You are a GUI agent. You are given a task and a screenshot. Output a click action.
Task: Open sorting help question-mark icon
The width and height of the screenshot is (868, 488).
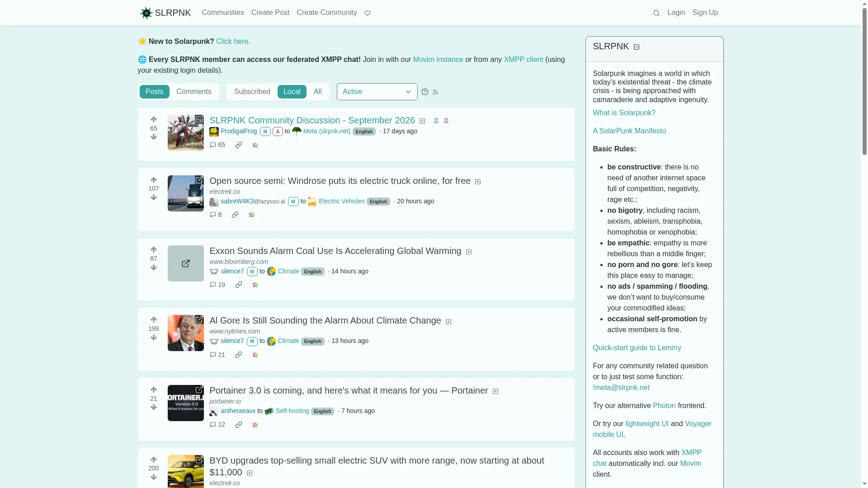pyautogui.click(x=425, y=92)
